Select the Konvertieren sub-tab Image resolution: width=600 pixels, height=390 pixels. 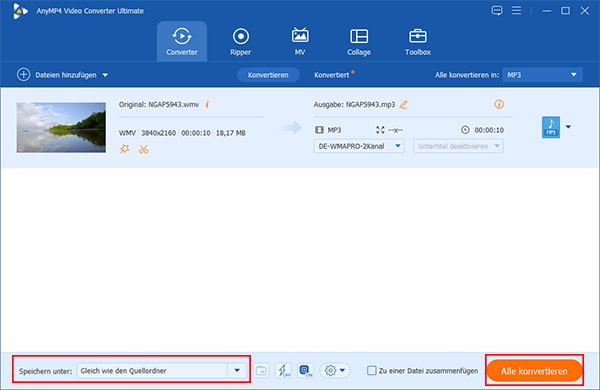[268, 75]
